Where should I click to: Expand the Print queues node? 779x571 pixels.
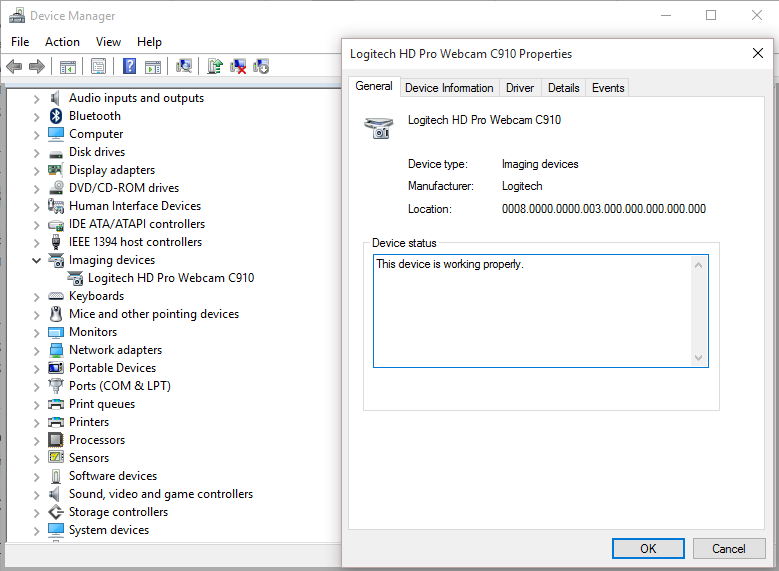pyautogui.click(x=36, y=405)
